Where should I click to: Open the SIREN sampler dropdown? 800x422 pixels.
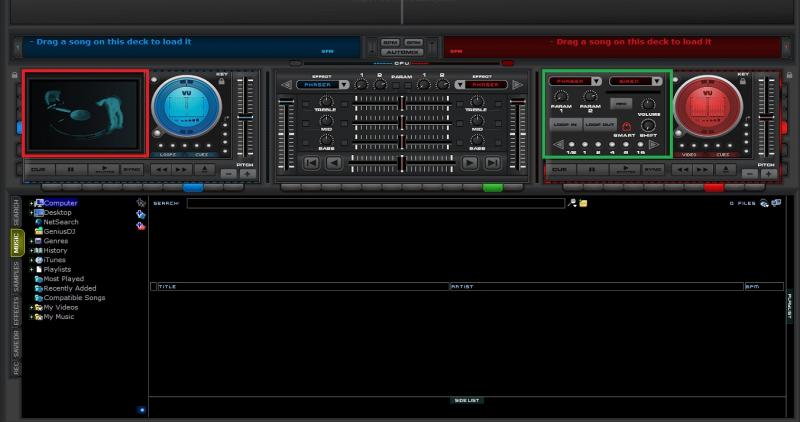(632, 81)
